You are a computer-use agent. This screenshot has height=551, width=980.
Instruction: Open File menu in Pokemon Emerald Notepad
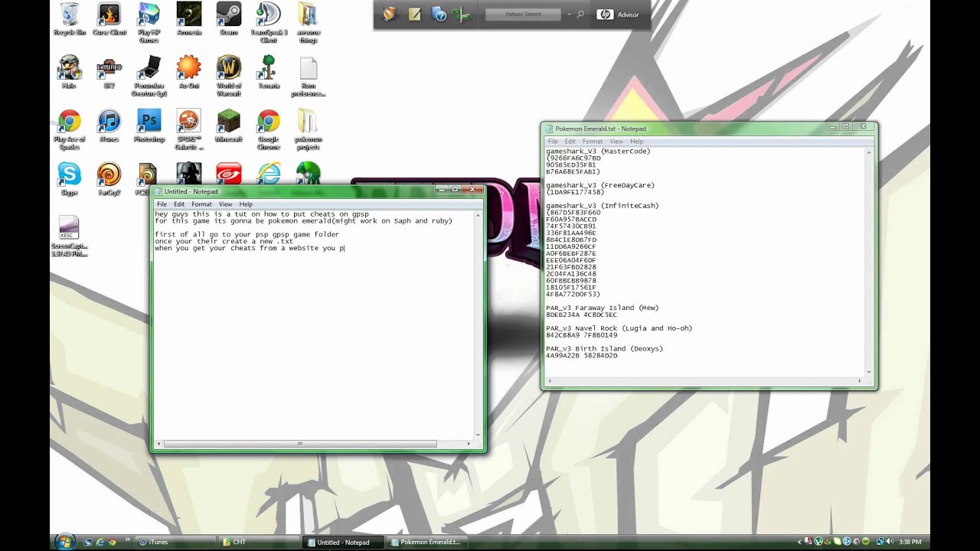click(x=552, y=142)
